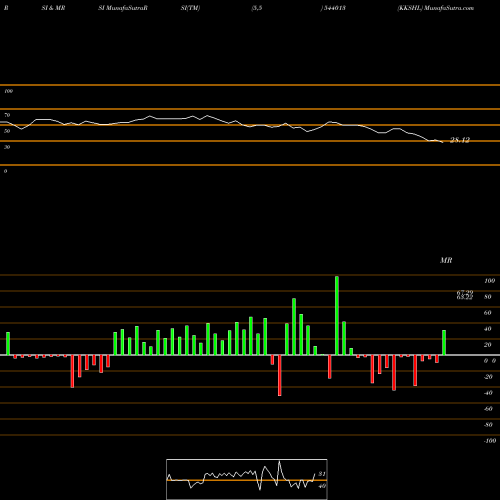This screenshot has width=500, height=500.
Task: Click the MR axis label 40 on right
Action: 487,329
